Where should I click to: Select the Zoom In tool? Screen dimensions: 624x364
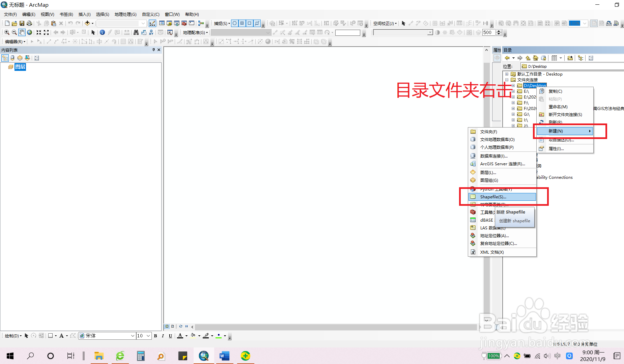pyautogui.click(x=6, y=32)
